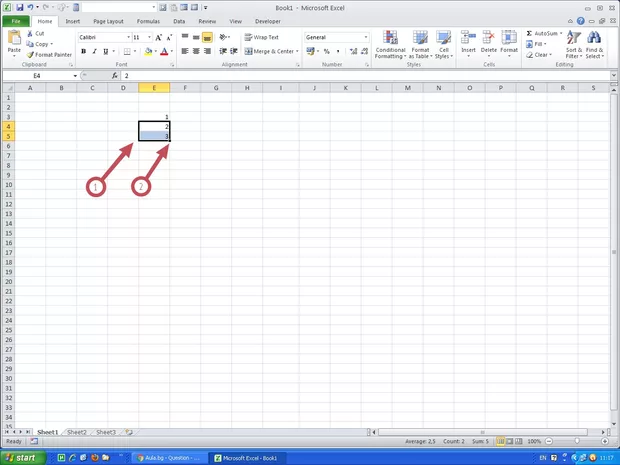Click the Orientation text angle icon
620x465 pixels.
click(x=224, y=37)
